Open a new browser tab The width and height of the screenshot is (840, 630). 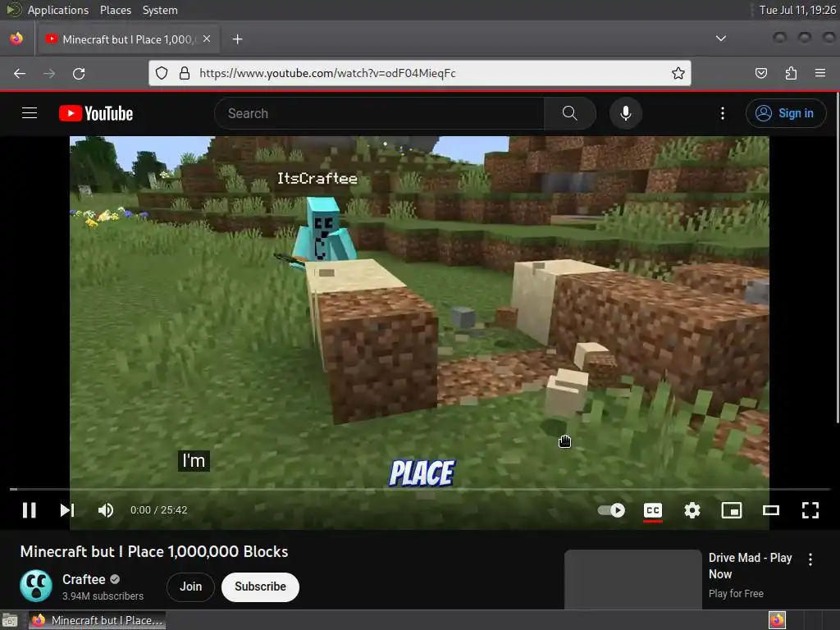[237, 39]
